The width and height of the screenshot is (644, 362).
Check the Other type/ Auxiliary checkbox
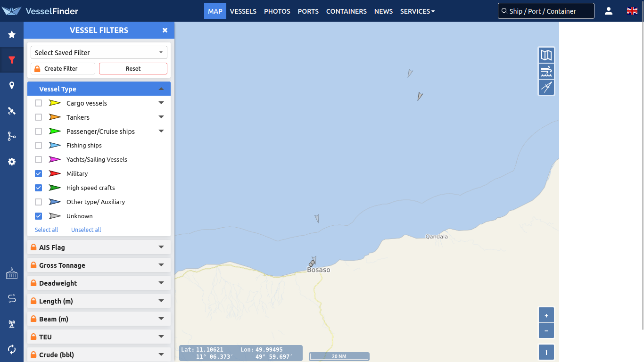coord(39,202)
